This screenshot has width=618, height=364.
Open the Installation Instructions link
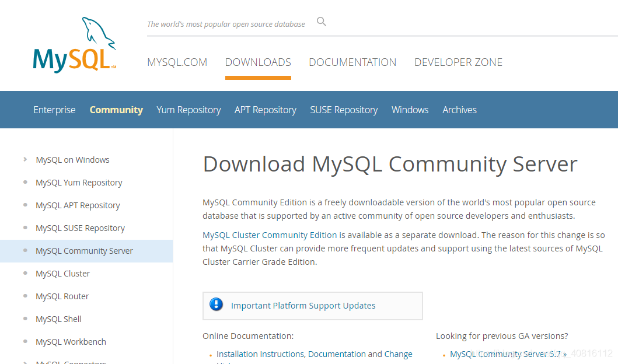point(260,354)
